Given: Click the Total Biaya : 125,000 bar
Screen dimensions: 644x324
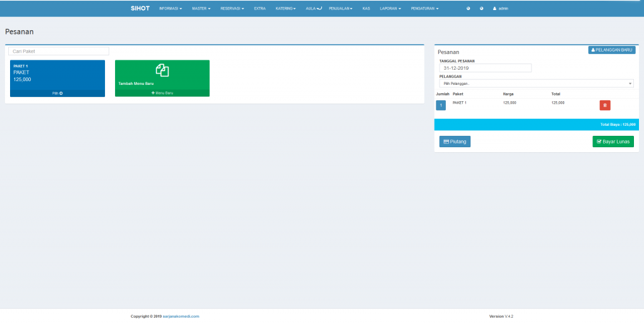Looking at the screenshot, I should coord(536,125).
